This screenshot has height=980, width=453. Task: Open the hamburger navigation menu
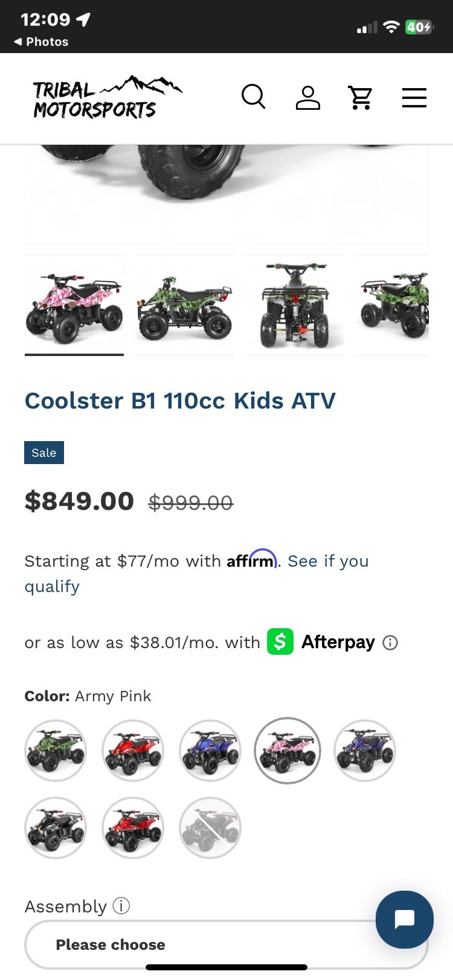414,97
